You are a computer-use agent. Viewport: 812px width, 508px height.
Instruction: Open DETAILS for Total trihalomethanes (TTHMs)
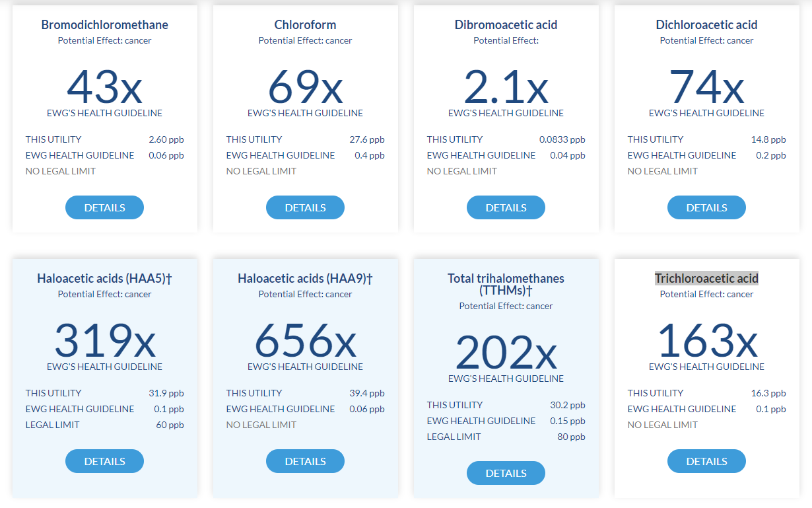point(506,473)
